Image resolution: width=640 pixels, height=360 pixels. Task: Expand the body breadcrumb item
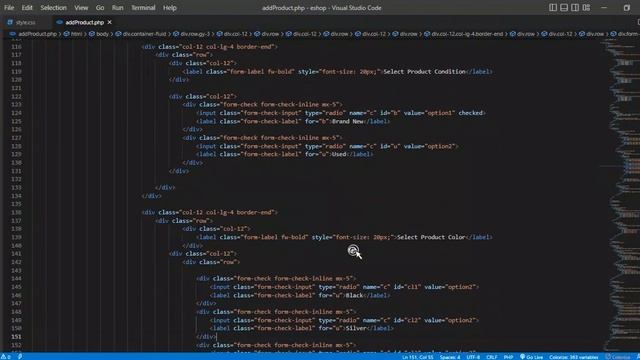[102, 34]
